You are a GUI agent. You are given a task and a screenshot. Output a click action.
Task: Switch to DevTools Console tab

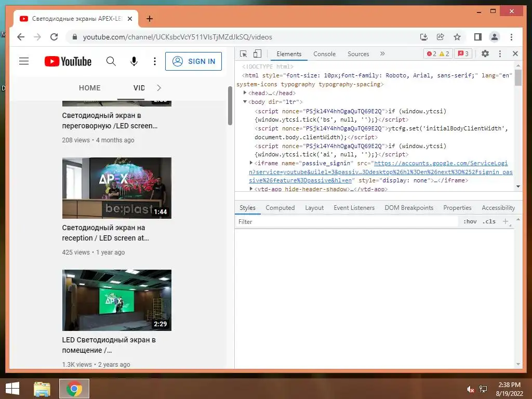coord(324,54)
